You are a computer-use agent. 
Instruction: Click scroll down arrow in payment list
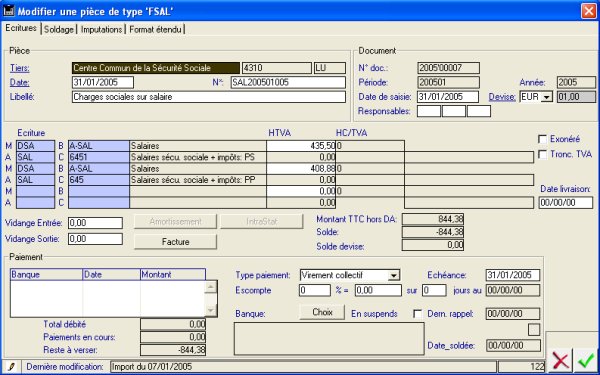pyautogui.click(x=211, y=310)
